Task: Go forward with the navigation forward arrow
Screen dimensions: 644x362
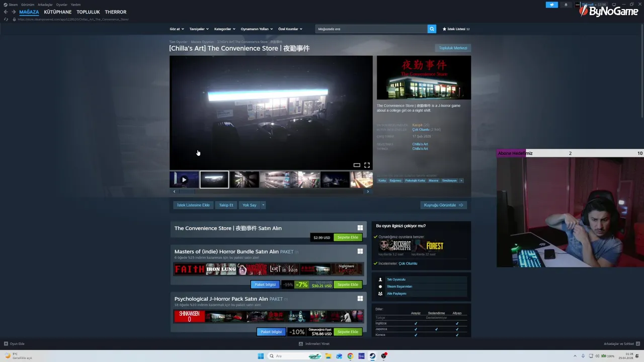Action: coord(13,12)
